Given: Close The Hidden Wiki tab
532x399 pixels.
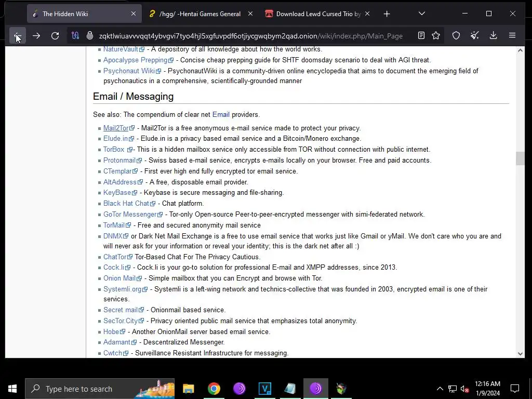Looking at the screenshot, I should point(134,14).
